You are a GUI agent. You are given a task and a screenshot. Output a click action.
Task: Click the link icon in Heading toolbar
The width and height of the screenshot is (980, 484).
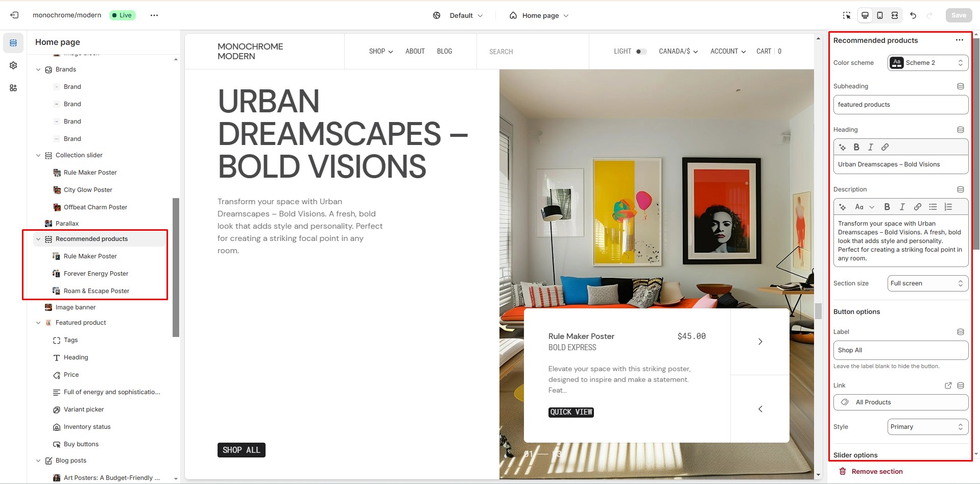885,147
